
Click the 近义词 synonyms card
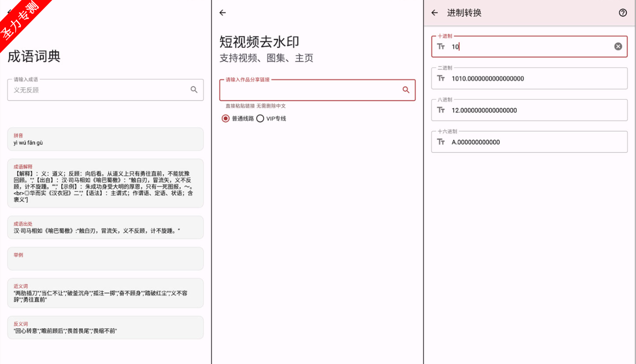click(106, 293)
